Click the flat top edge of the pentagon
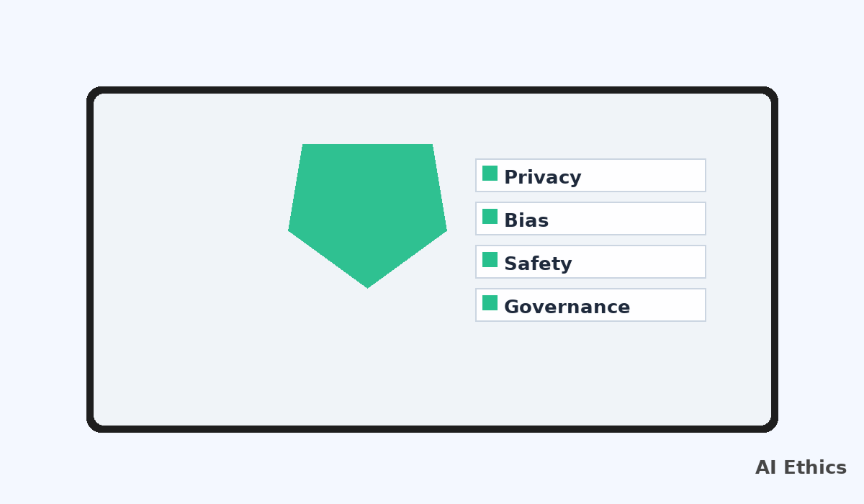This screenshot has height=504, width=864. click(367, 146)
